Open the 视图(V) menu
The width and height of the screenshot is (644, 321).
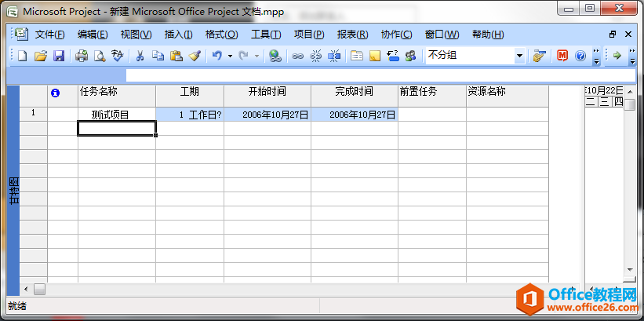tap(136, 35)
